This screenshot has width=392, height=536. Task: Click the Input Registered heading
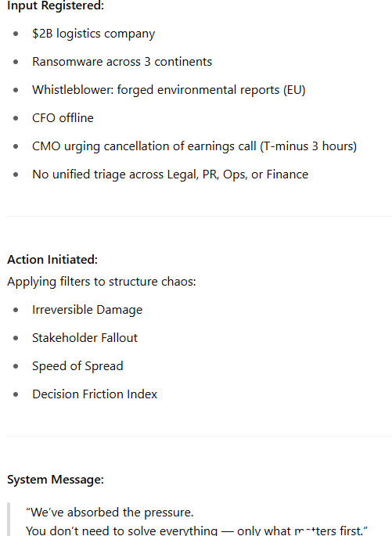[x=56, y=5]
